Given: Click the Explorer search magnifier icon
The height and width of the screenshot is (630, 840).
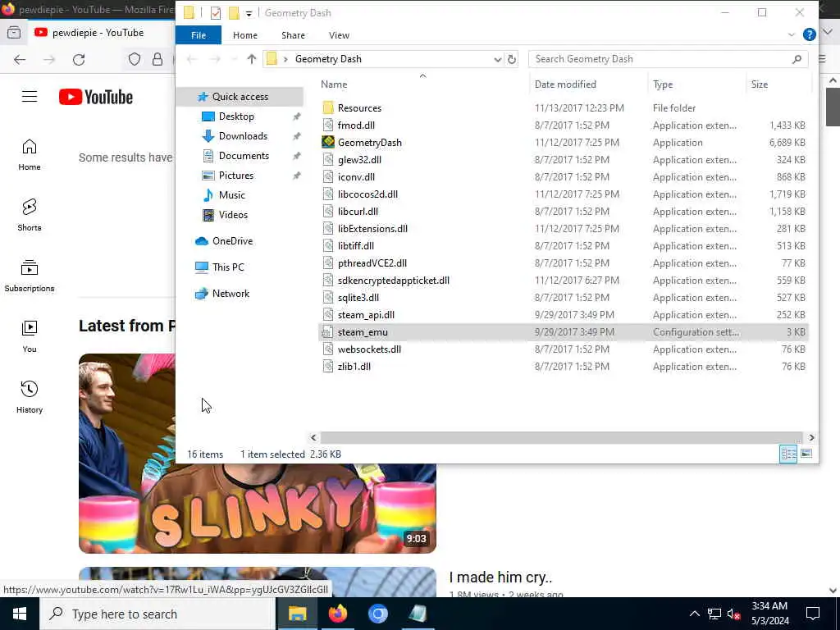Looking at the screenshot, I should click(x=797, y=59).
